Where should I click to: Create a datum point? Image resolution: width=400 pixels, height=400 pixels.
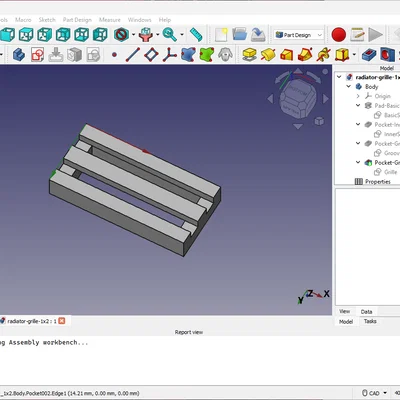(114, 54)
